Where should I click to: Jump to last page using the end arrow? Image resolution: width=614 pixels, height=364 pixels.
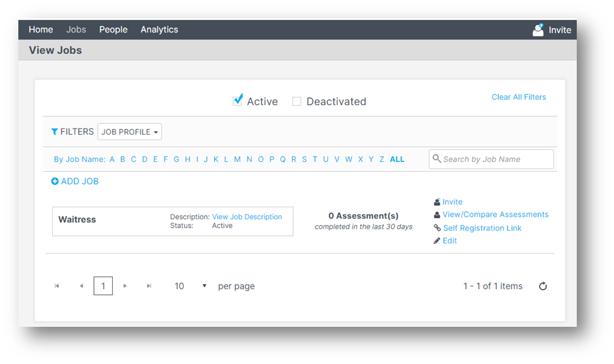click(x=149, y=286)
